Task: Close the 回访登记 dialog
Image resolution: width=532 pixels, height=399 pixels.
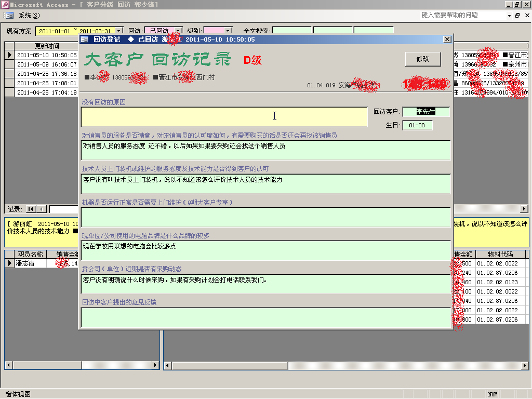Action: pos(447,39)
